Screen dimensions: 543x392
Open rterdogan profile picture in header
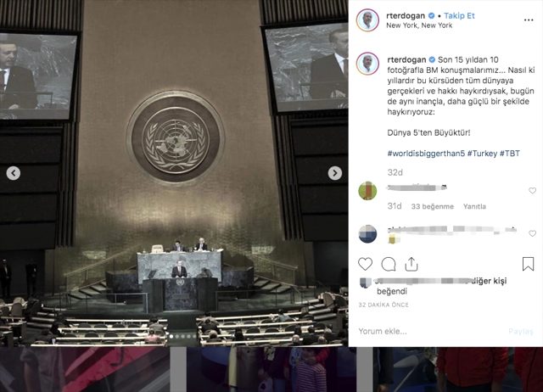click(x=367, y=20)
